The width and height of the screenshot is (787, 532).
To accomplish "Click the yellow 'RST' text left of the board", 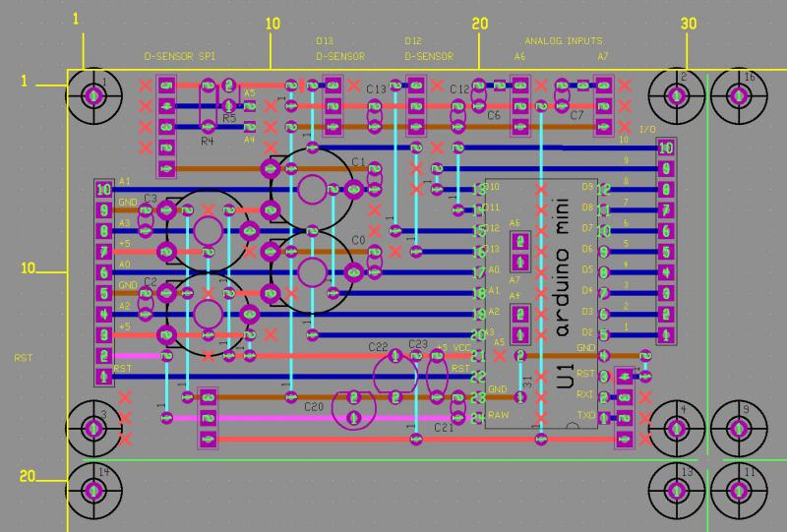I will click(23, 358).
